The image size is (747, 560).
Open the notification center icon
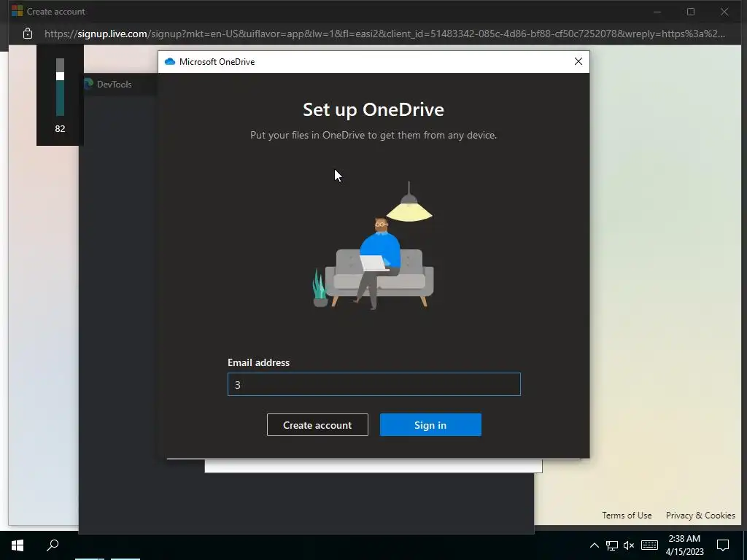[x=723, y=545]
